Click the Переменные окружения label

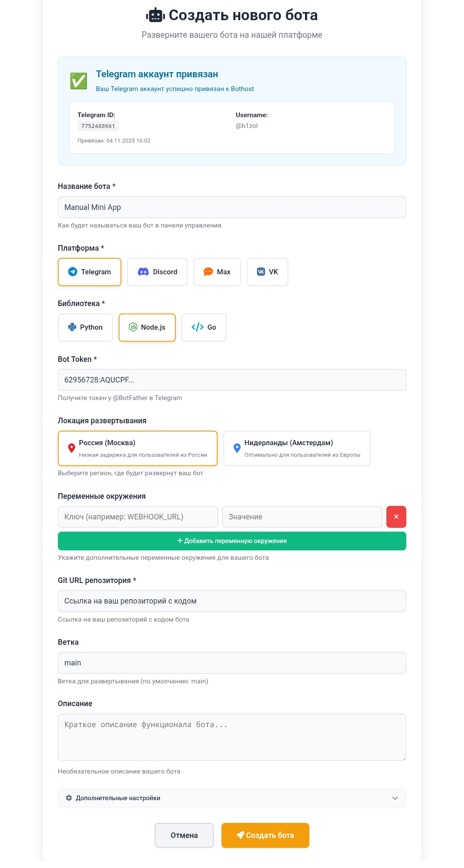pyautogui.click(x=102, y=496)
